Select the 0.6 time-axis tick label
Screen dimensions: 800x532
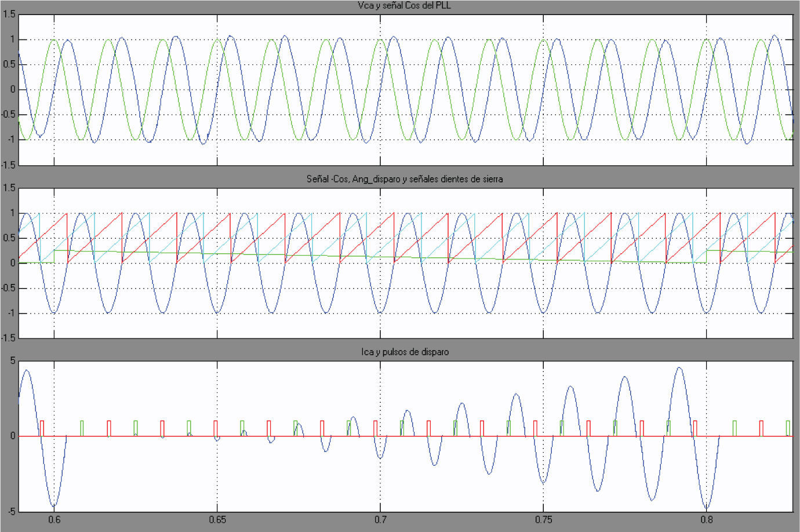click(54, 520)
